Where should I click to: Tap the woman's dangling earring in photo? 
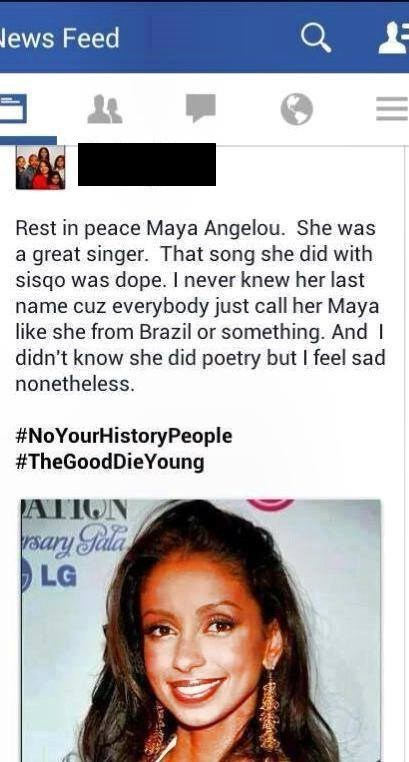coord(270,710)
